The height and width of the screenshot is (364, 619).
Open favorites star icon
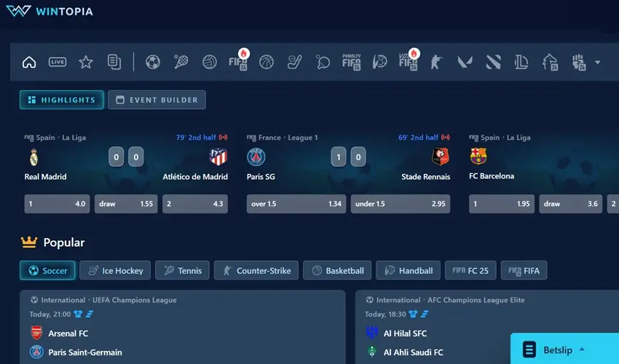[86, 62]
